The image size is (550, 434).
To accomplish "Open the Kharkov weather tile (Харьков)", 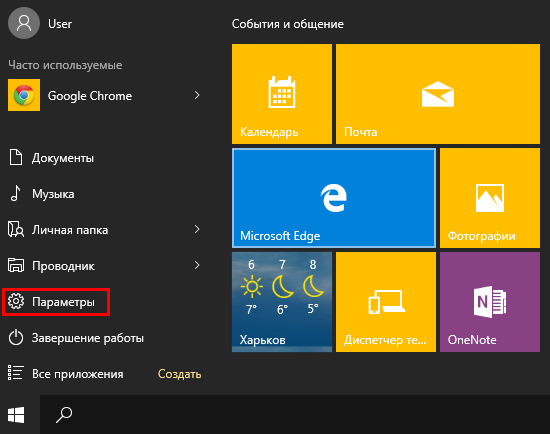I will pyautogui.click(x=282, y=302).
